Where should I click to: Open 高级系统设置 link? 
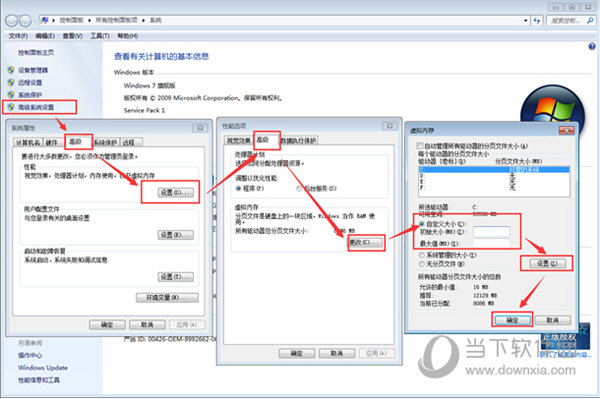[36, 107]
